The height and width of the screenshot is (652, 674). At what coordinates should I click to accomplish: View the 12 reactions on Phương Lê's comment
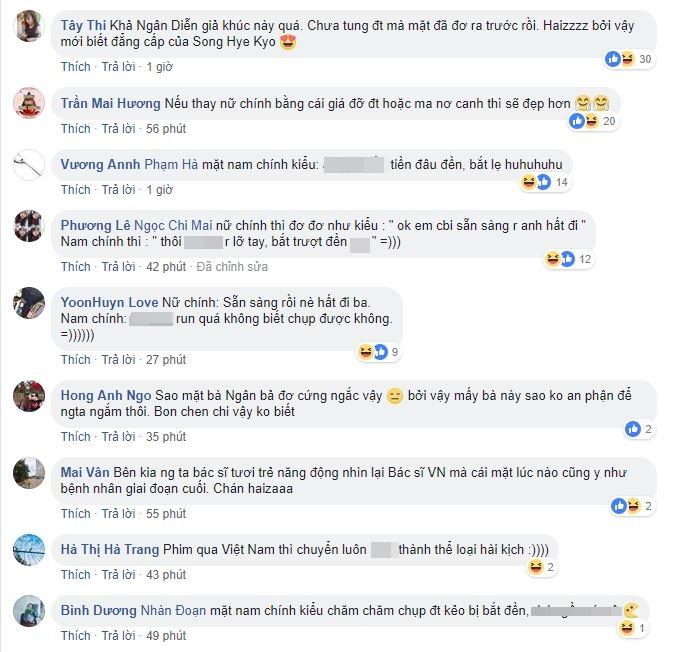click(568, 259)
